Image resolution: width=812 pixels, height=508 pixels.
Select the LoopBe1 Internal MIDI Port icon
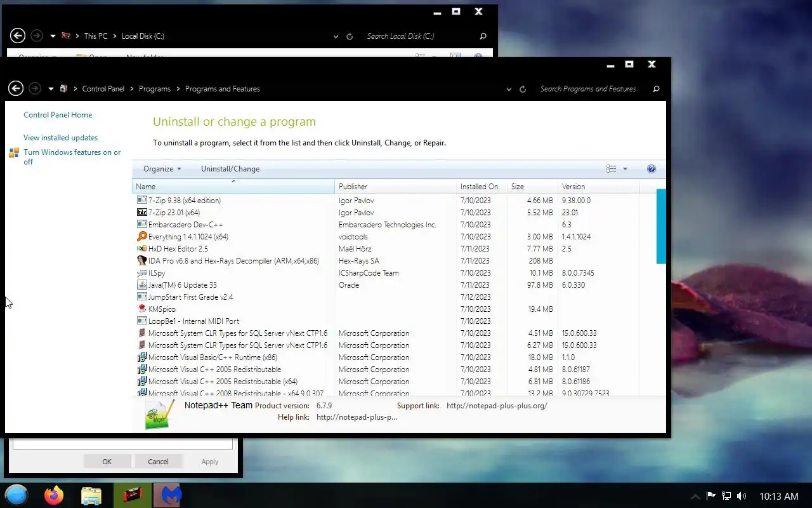coord(142,321)
